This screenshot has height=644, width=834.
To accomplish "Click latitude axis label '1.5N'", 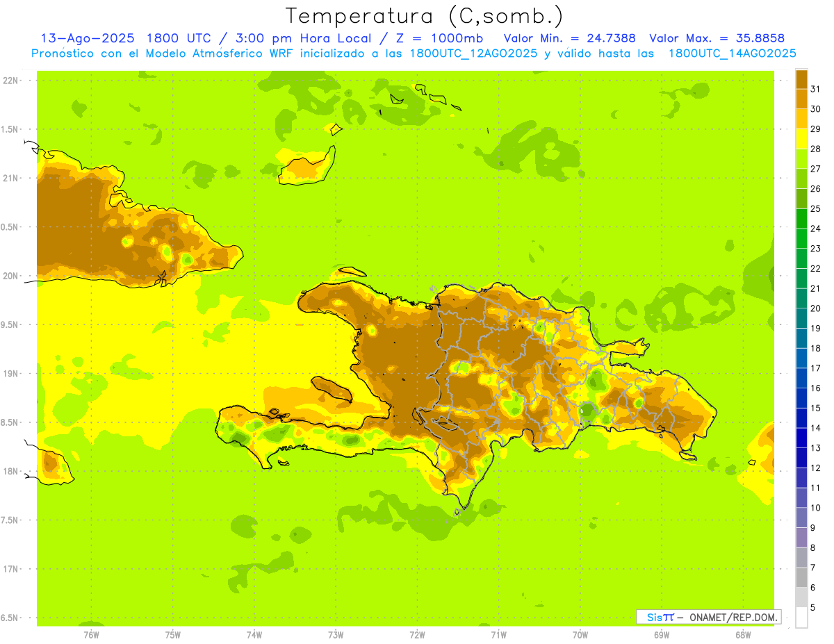I will click(9, 129).
